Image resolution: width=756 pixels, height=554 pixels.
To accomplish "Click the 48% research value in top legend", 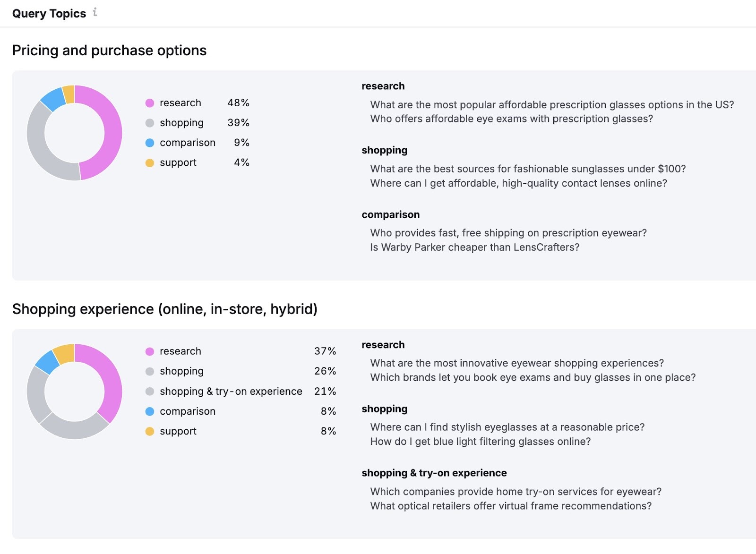I will (239, 102).
